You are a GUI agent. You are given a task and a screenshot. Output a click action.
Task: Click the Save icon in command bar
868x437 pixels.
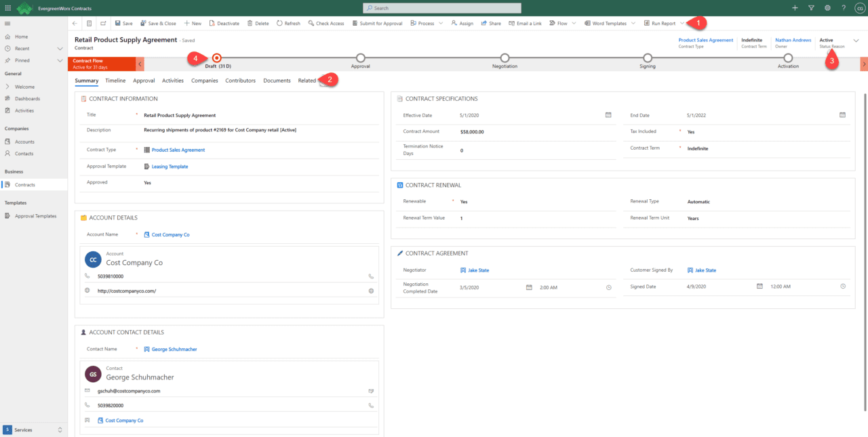click(x=118, y=23)
